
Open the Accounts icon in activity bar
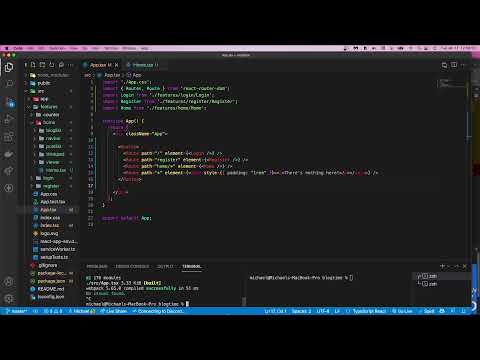pos(9,282)
